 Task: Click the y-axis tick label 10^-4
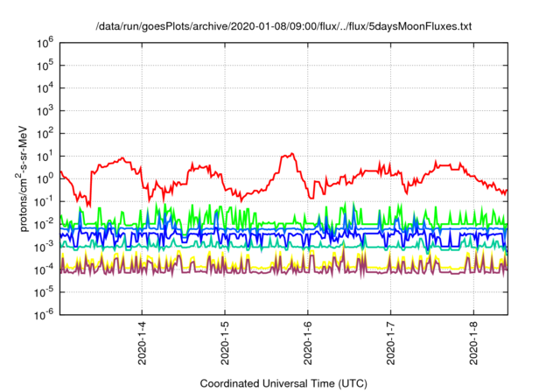pyautogui.click(x=45, y=269)
